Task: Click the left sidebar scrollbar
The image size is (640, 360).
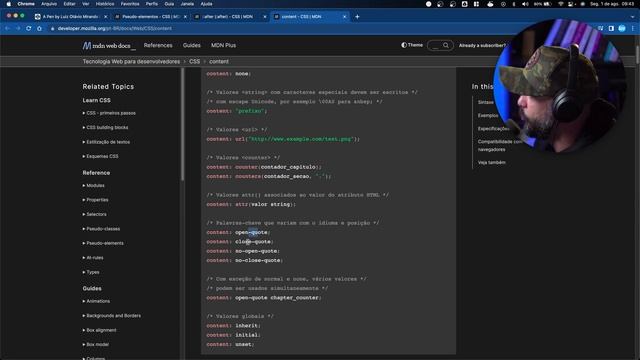Action: 182,124
